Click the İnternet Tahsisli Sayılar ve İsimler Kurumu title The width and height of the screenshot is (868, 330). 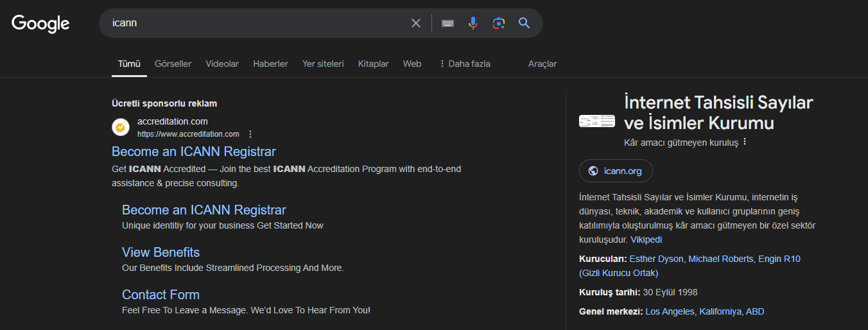pos(718,112)
